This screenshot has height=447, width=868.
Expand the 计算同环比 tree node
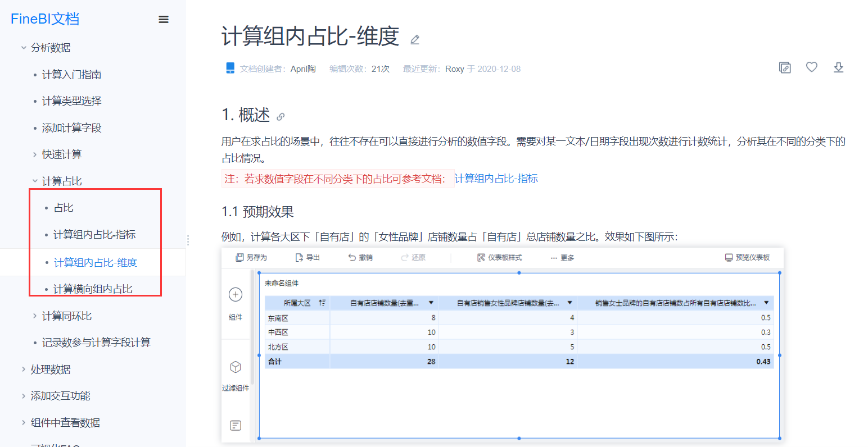pos(35,316)
